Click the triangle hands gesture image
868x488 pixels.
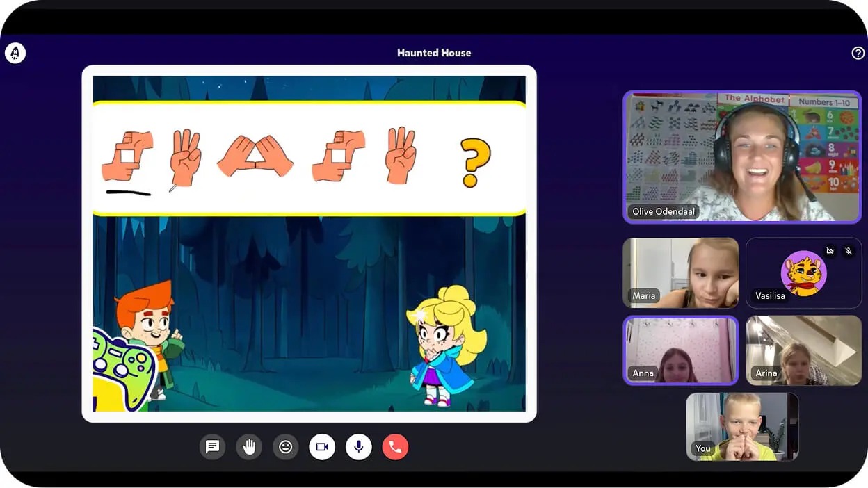click(x=255, y=156)
